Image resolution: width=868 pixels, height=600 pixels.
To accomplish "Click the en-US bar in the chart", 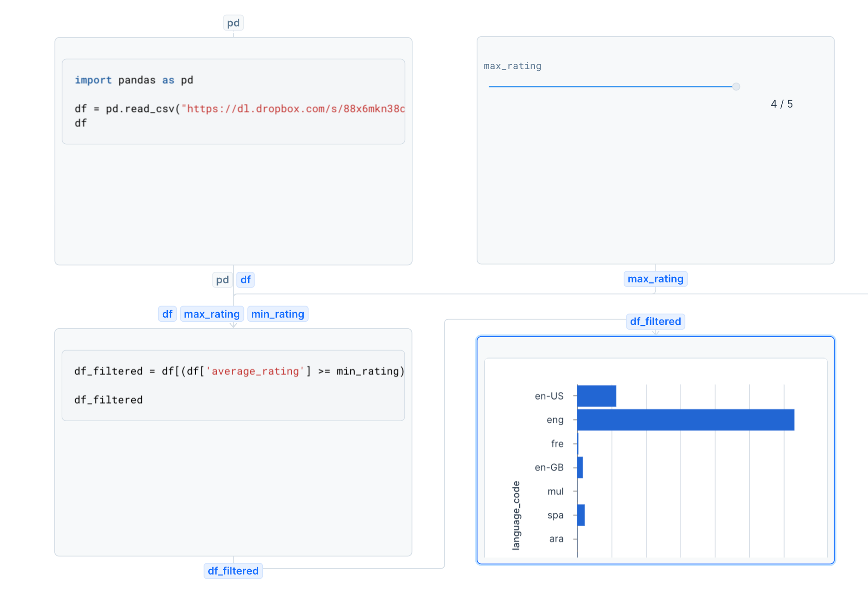I will tap(597, 396).
